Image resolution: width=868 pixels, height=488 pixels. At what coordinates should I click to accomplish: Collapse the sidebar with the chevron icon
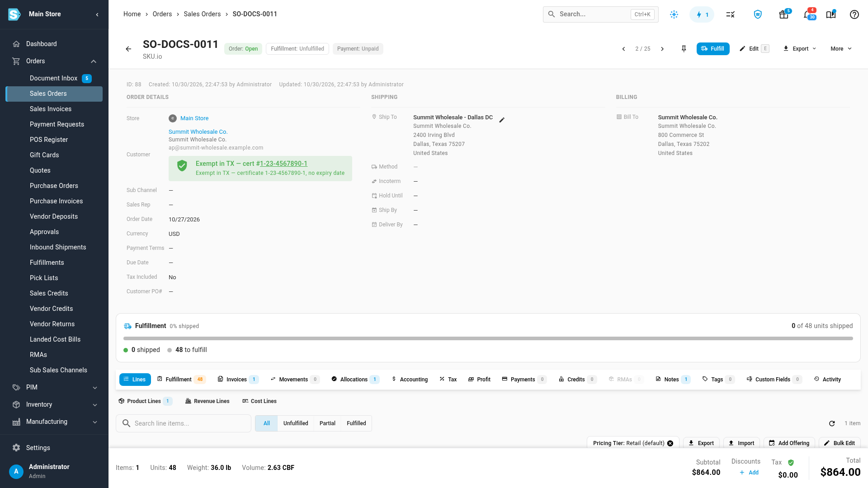tap(97, 14)
